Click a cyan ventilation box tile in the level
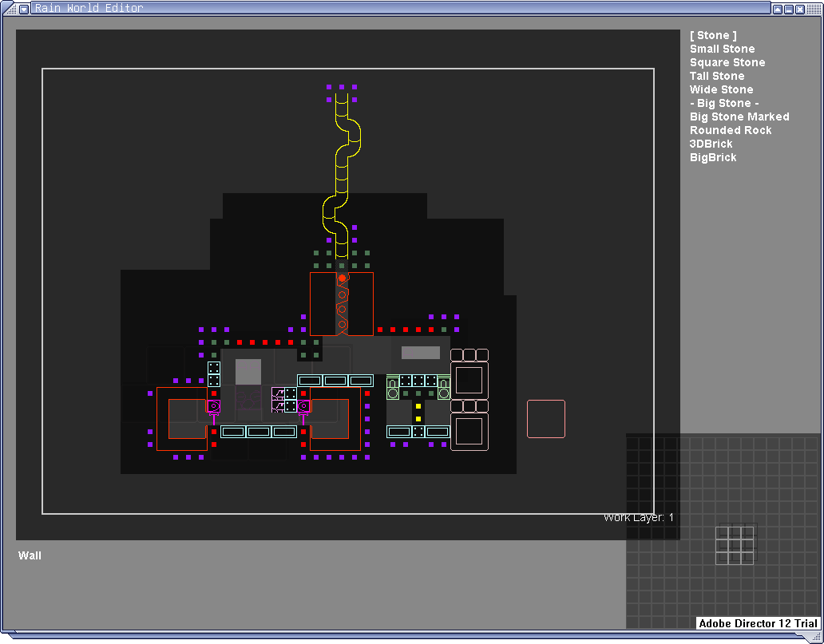Screen dimensions: 824x644 310,381
